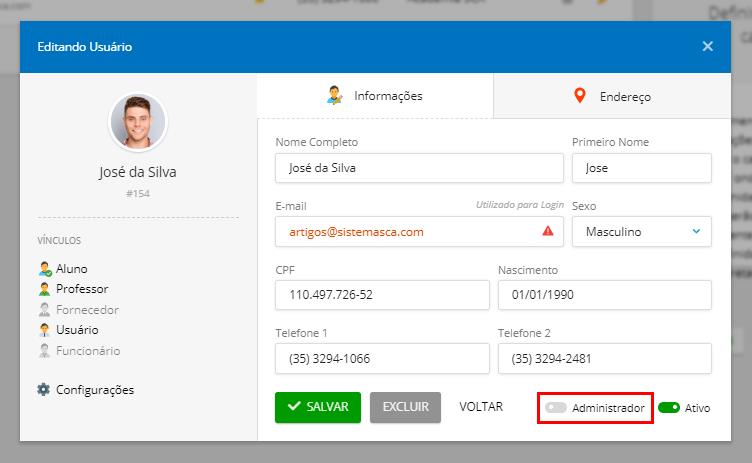
Task: Click the Endereço map pin icon
Action: tap(580, 95)
